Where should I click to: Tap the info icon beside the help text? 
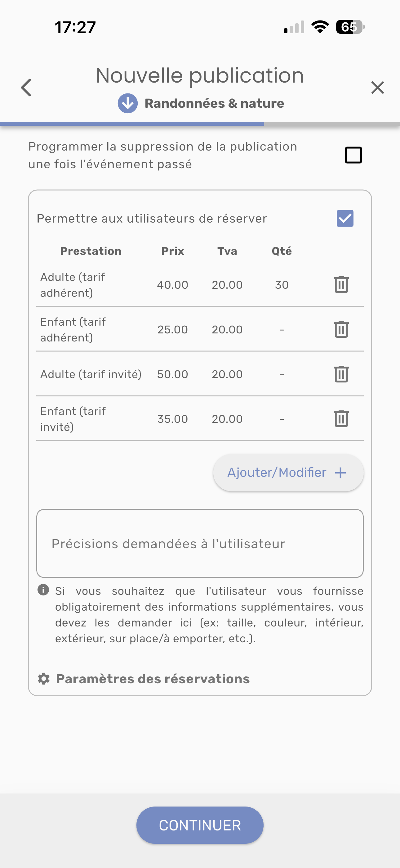43,590
